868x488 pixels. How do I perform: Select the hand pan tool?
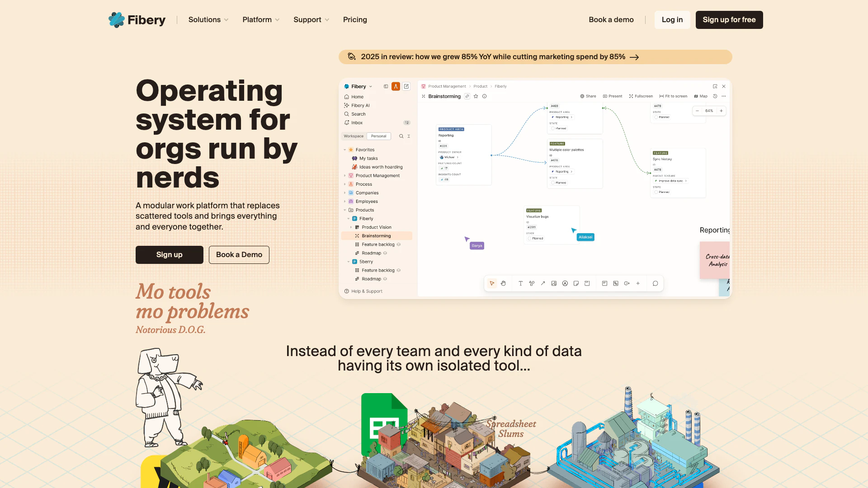(x=503, y=283)
